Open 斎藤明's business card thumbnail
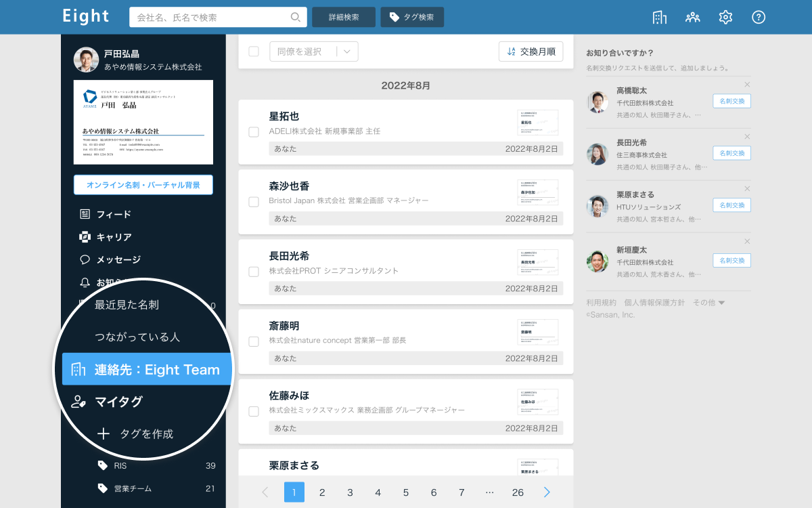The image size is (812, 508). (x=538, y=332)
